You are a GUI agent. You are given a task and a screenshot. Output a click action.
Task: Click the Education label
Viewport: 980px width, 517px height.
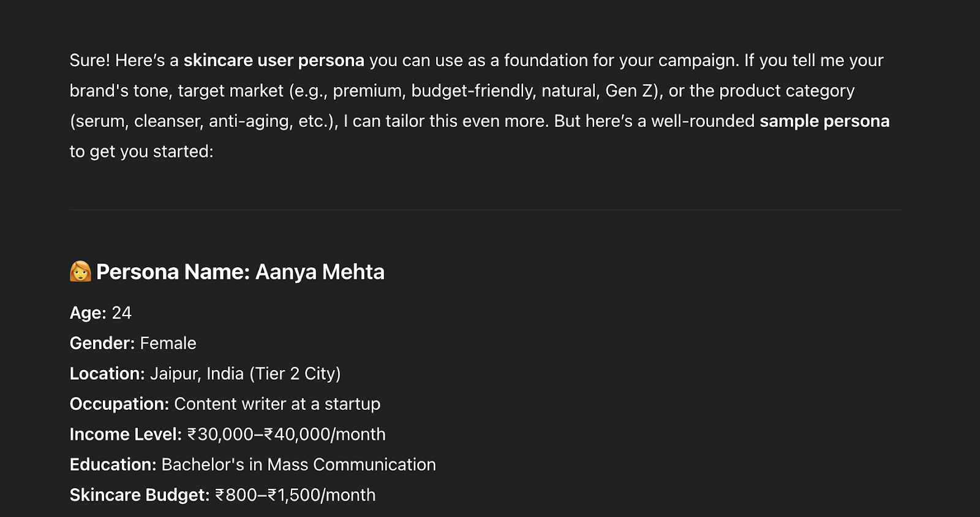pyautogui.click(x=113, y=465)
